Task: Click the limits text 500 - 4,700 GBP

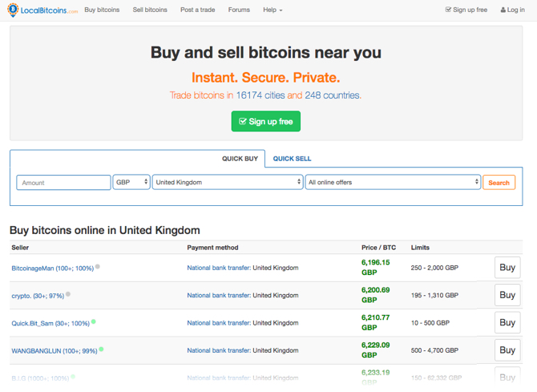Action: point(434,350)
